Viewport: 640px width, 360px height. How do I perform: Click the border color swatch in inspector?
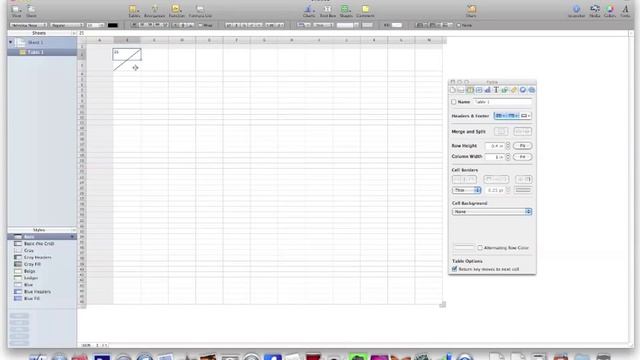(x=523, y=190)
